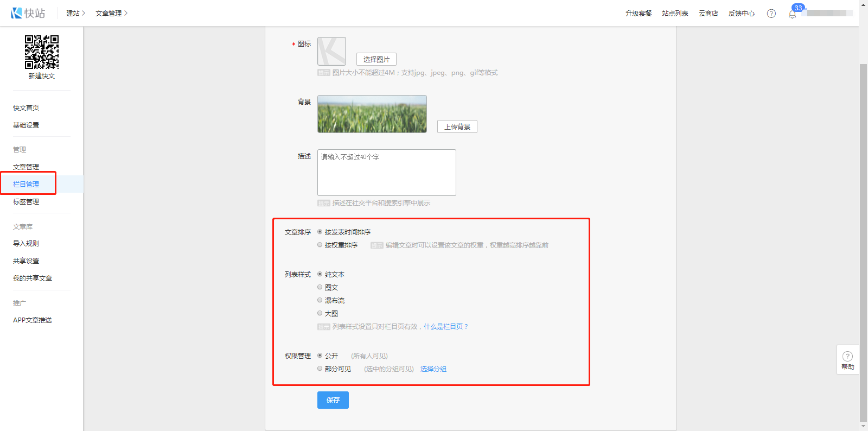
Task: Click the 描述 text area
Action: 386,173
